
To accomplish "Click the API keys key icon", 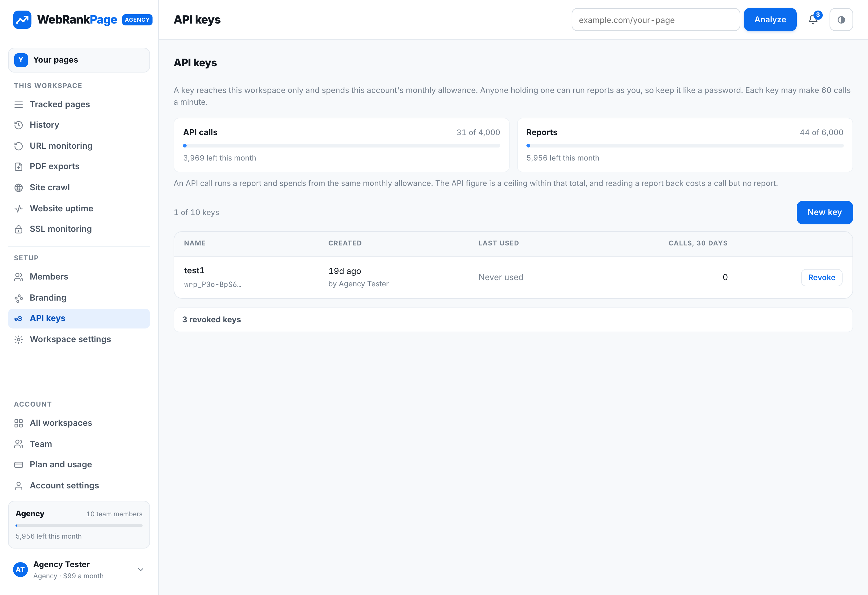I will point(19,318).
